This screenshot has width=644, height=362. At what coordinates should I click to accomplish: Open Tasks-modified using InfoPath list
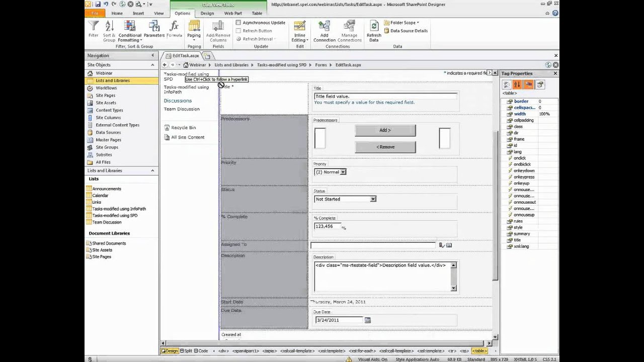[x=119, y=209]
